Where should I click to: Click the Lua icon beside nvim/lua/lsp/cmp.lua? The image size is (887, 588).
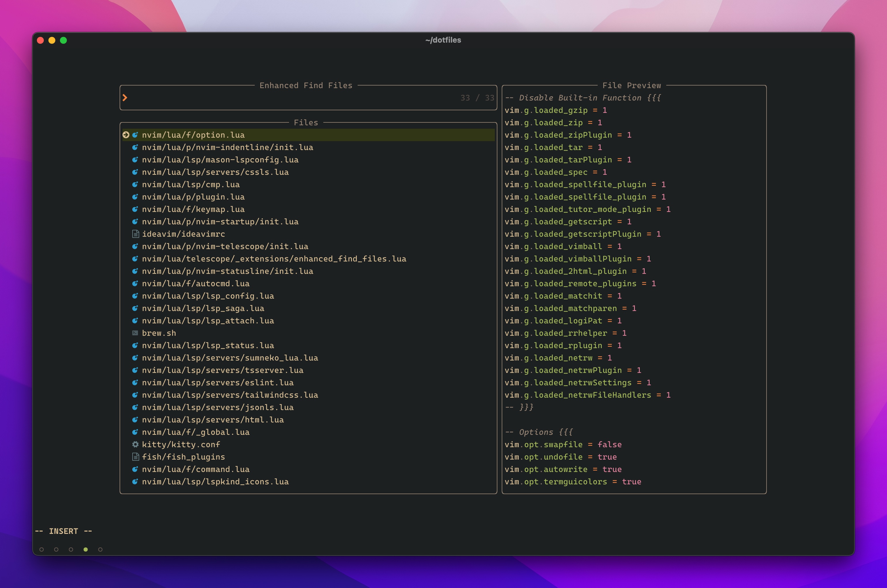(x=135, y=185)
